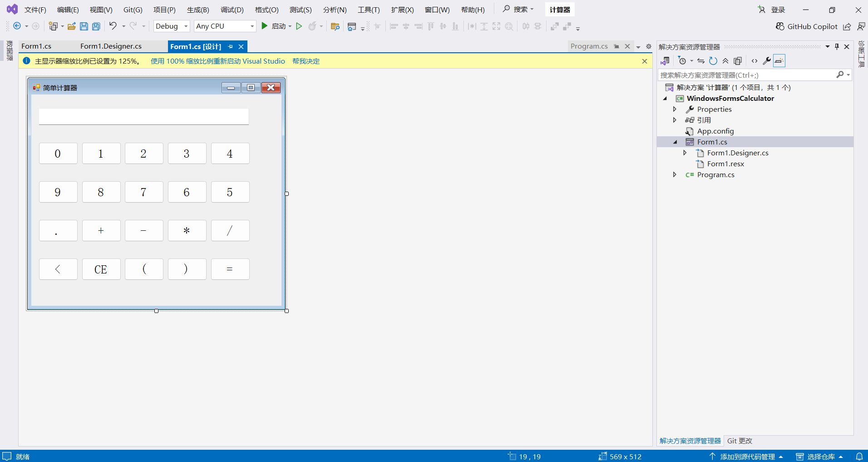Image resolution: width=868 pixels, height=462 pixels.
Task: Open the Search (搜索) box in title bar
Action: [x=518, y=9]
